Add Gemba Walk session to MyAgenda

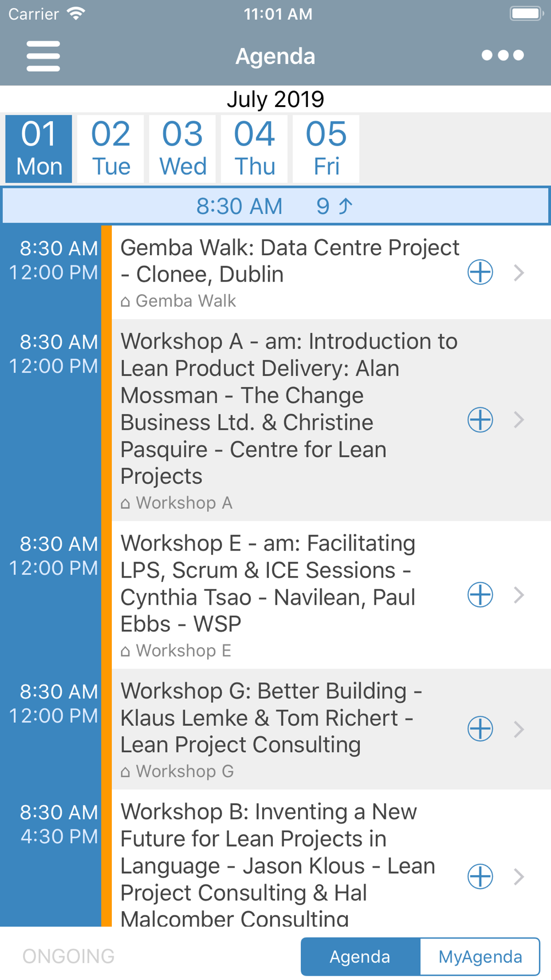(x=480, y=272)
